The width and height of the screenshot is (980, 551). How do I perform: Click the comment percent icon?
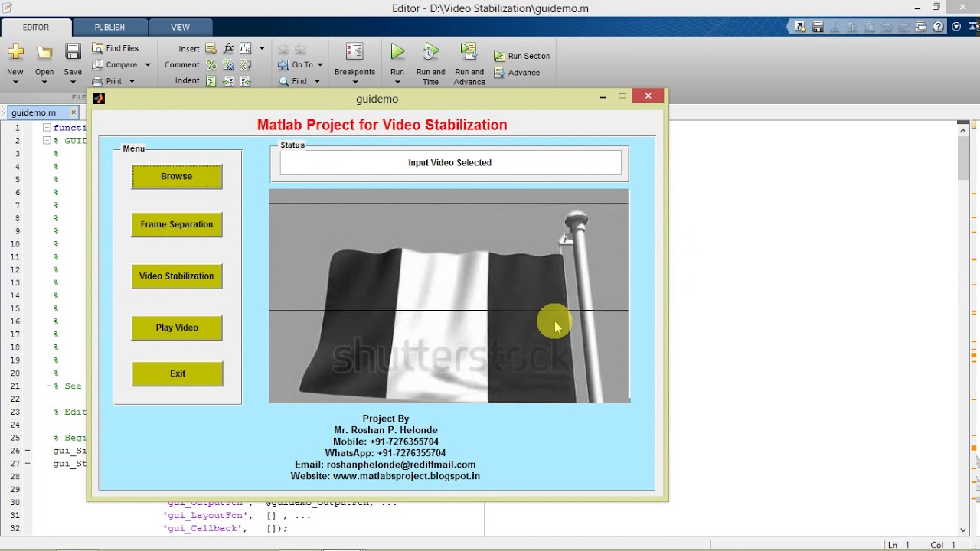(x=211, y=65)
